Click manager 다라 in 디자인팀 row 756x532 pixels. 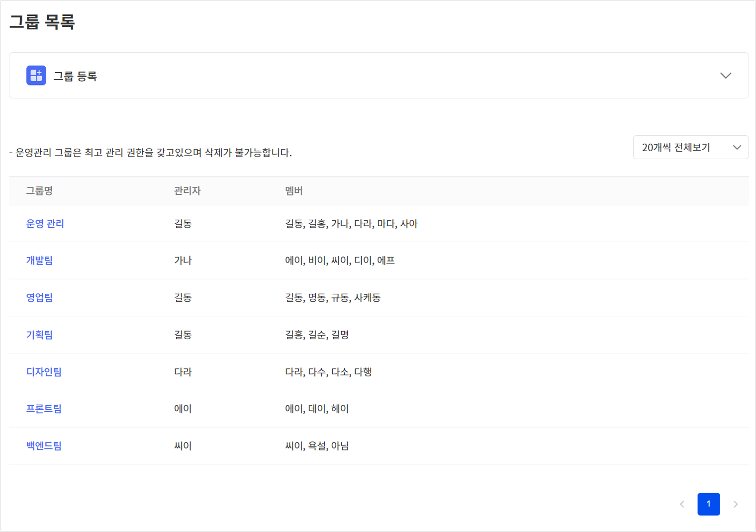[183, 372]
